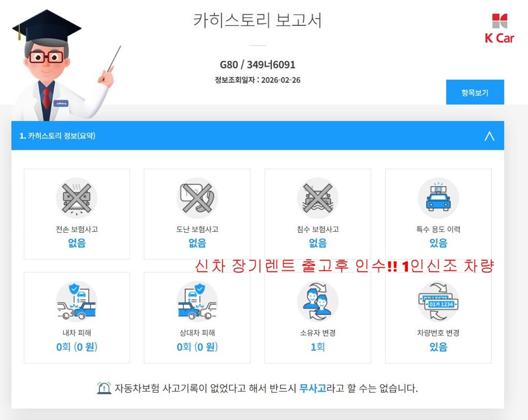Click the K Car logo
The height and width of the screenshot is (420, 528).
pyautogui.click(x=499, y=29)
